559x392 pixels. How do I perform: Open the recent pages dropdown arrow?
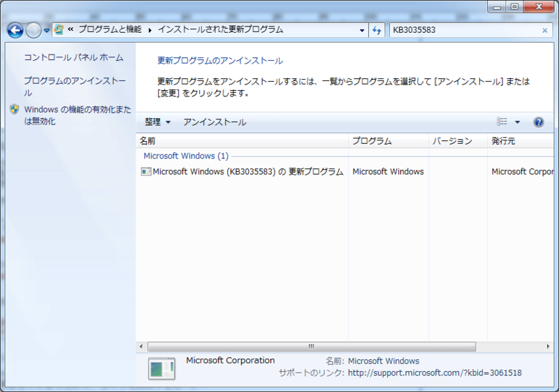pos(46,31)
